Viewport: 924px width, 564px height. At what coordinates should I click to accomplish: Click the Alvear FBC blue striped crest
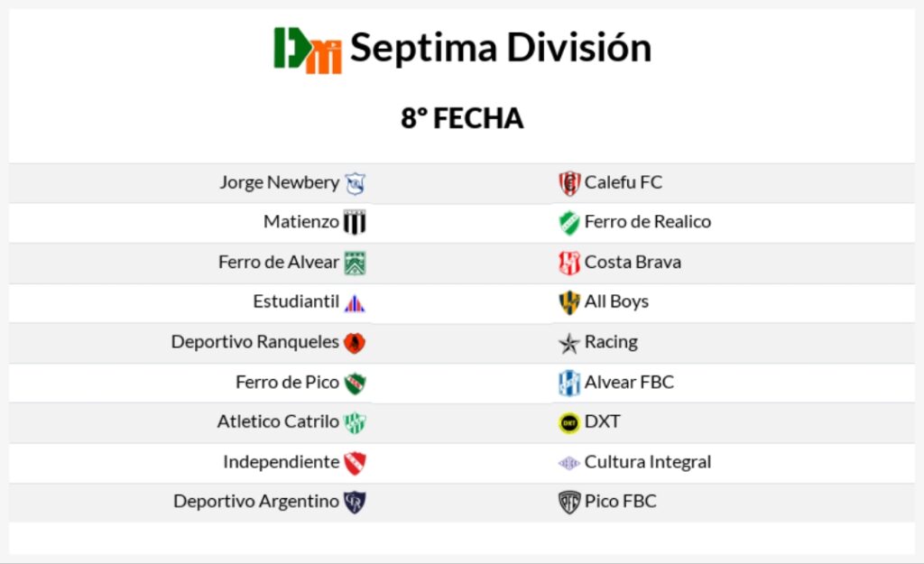click(569, 383)
